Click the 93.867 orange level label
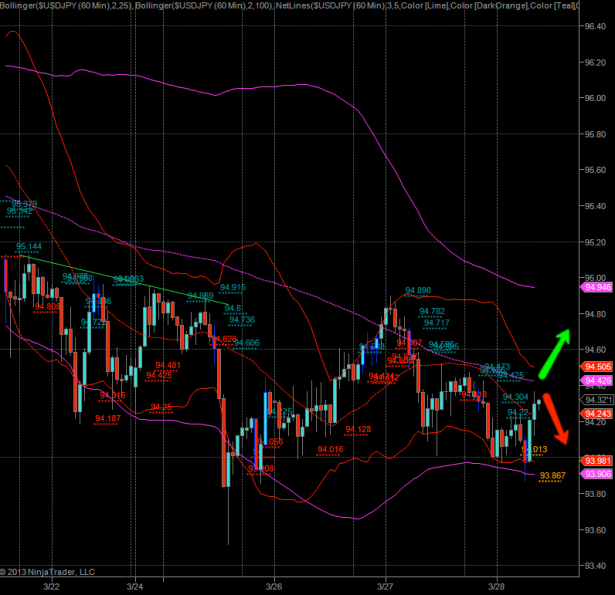Viewport: 615px width, 595px height. click(x=552, y=474)
